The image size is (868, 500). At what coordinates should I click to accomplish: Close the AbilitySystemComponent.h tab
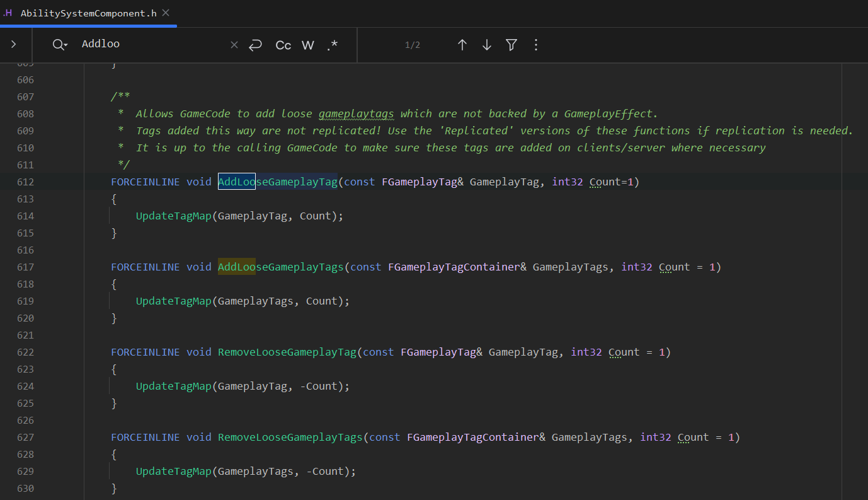[x=165, y=13]
